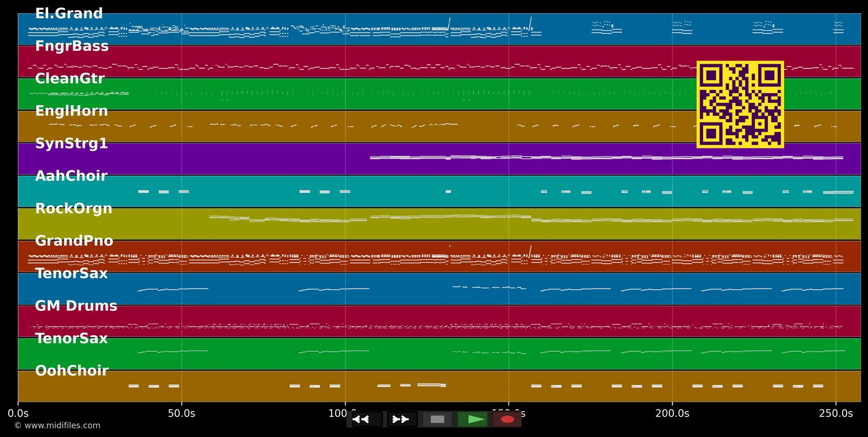Click the 50.0s time axis marker
The image size is (868, 437).
click(x=181, y=413)
